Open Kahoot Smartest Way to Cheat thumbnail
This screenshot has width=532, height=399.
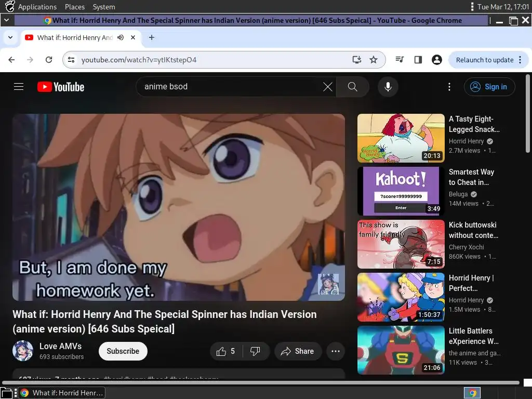point(401,191)
